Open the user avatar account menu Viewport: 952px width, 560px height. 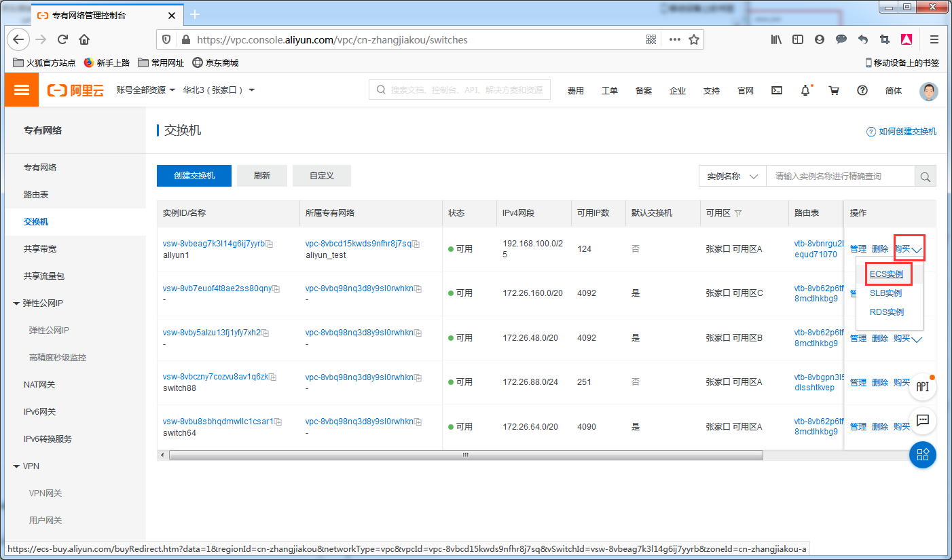[928, 91]
